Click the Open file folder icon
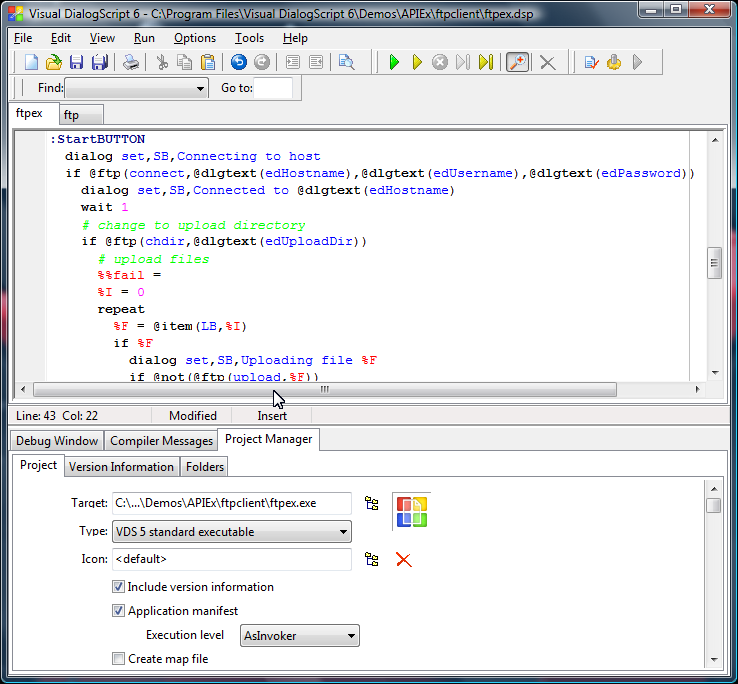 pos(54,63)
